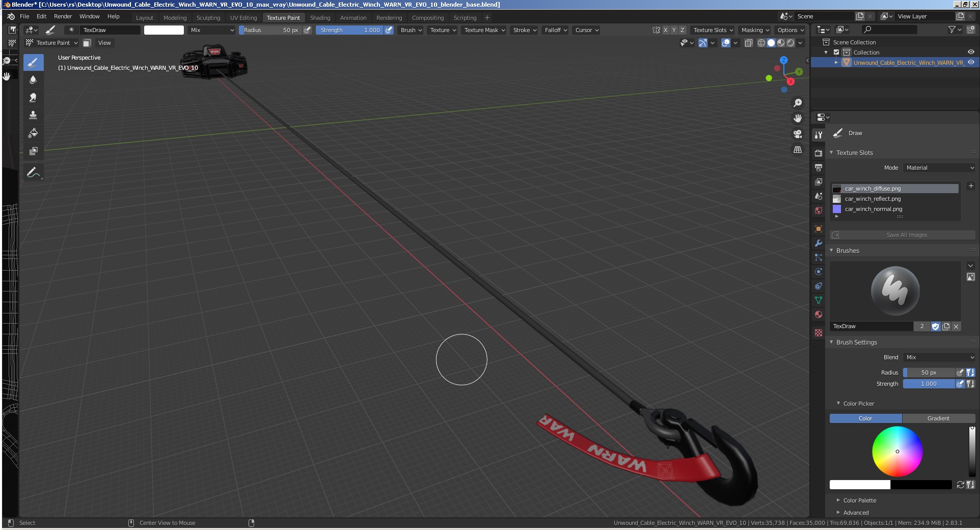Hide the Collection in outliner

pyautogui.click(x=971, y=52)
